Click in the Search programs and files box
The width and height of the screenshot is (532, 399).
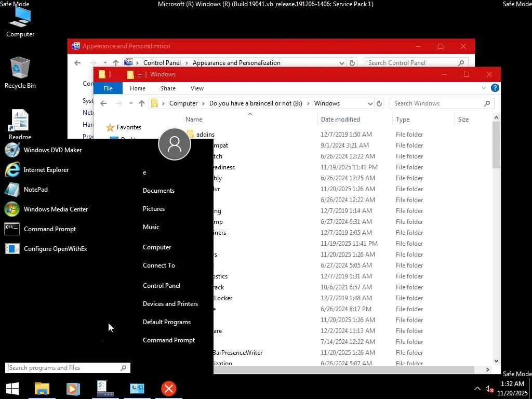68,368
